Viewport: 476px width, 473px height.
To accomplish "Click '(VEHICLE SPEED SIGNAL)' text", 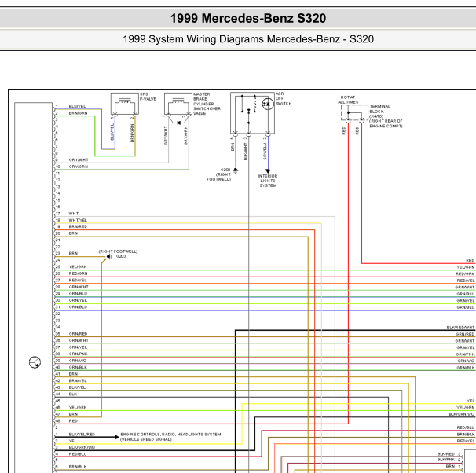I will tap(146, 439).
